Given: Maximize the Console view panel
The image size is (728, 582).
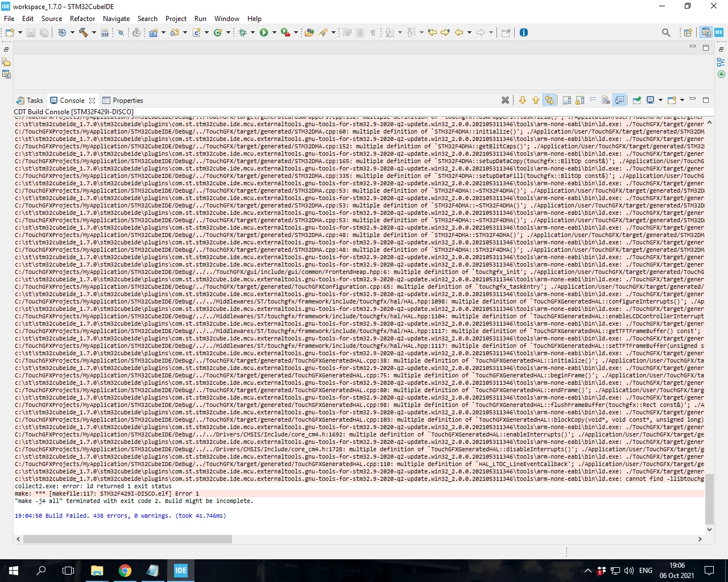Looking at the screenshot, I should 706,99.
